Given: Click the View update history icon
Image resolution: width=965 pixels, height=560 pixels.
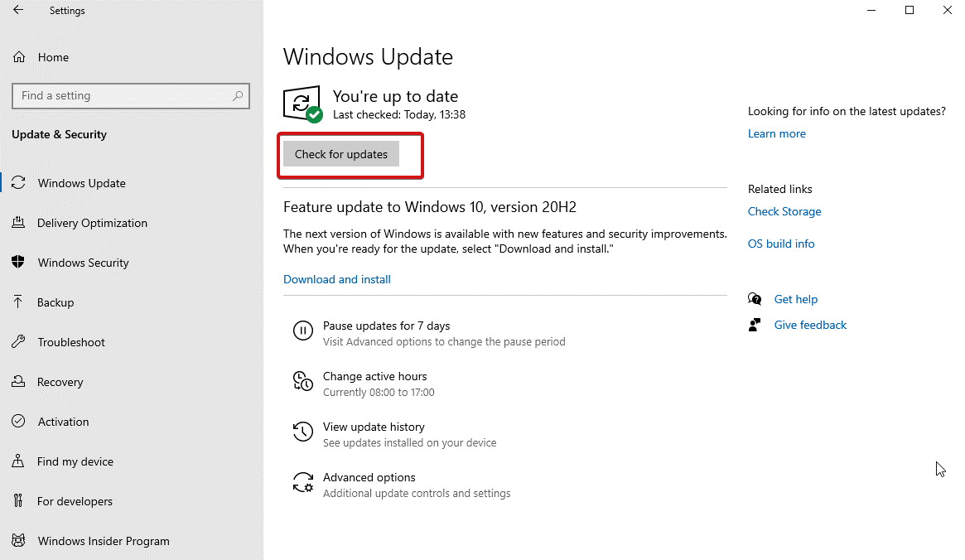Looking at the screenshot, I should [x=303, y=432].
